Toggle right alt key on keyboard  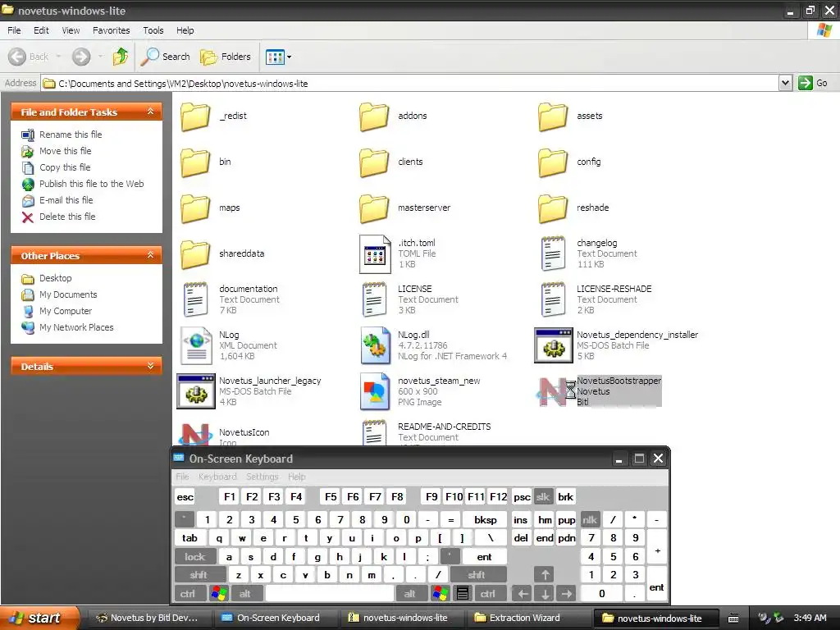410,594
